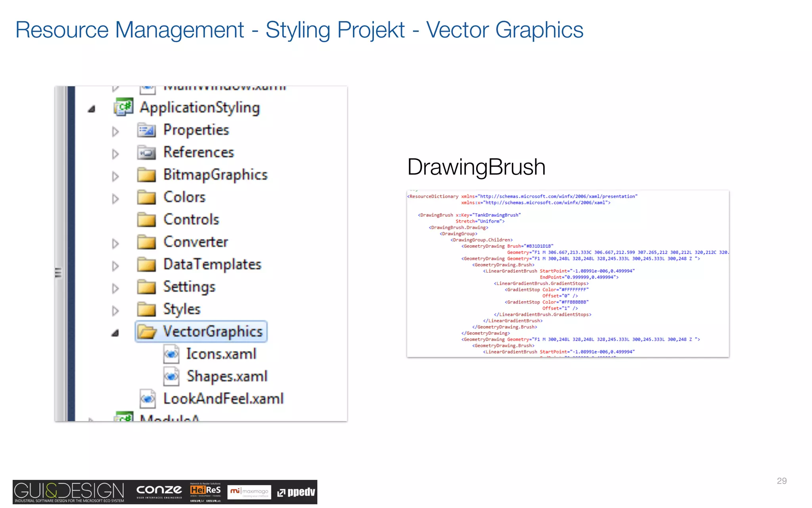The width and height of the screenshot is (812, 508).
Task: Click the ResourceDictionary xmlns code line
Action: point(522,196)
